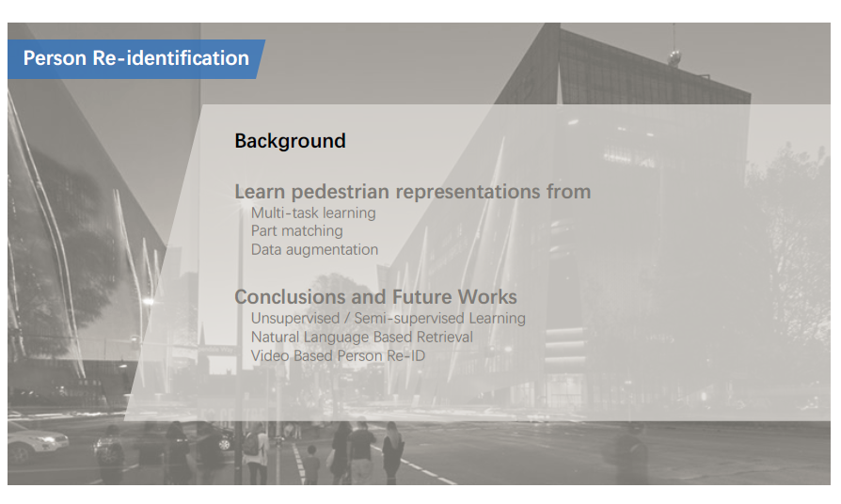Select Unsupervised / Semi-supervised Learning line

point(389,319)
